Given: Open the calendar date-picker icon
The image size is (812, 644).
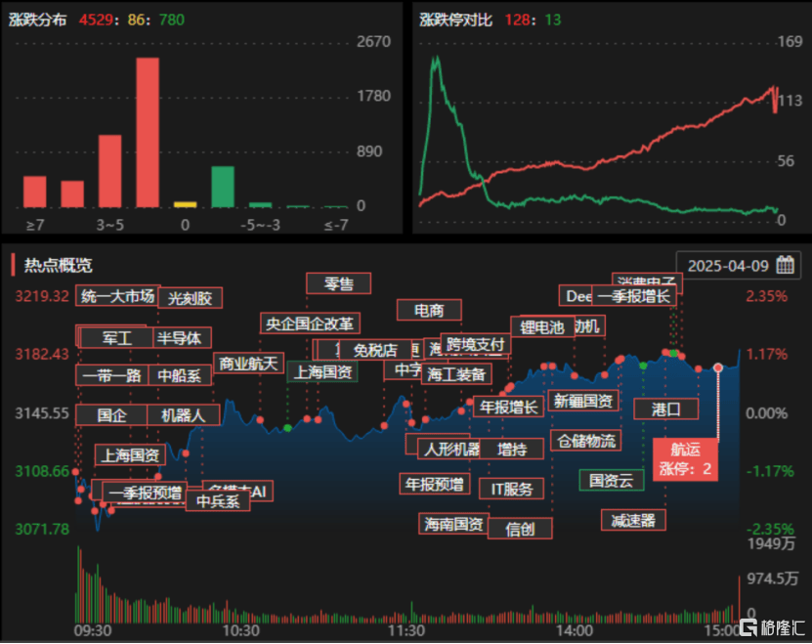Looking at the screenshot, I should pyautogui.click(x=785, y=266).
